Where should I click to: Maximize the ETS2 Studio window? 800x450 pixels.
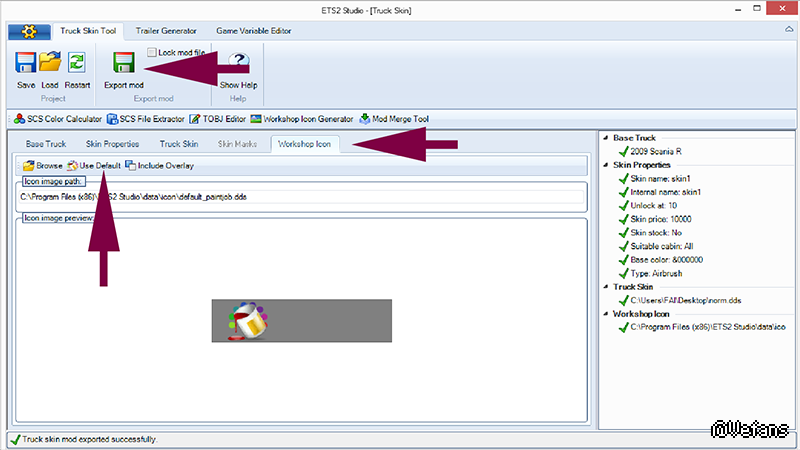pyautogui.click(x=757, y=9)
